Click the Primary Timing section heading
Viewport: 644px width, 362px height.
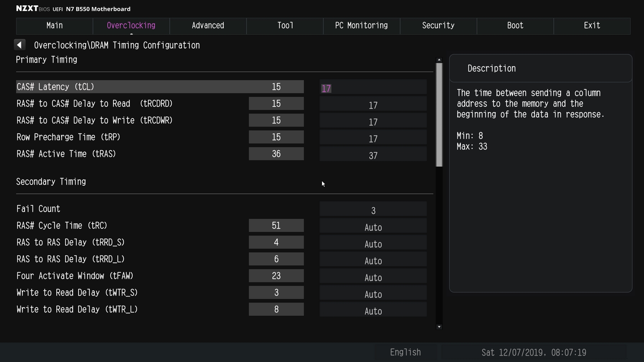pyautogui.click(x=46, y=60)
